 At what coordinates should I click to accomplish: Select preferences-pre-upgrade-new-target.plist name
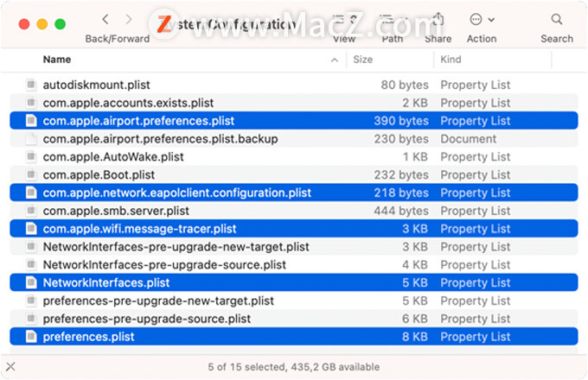tap(158, 301)
